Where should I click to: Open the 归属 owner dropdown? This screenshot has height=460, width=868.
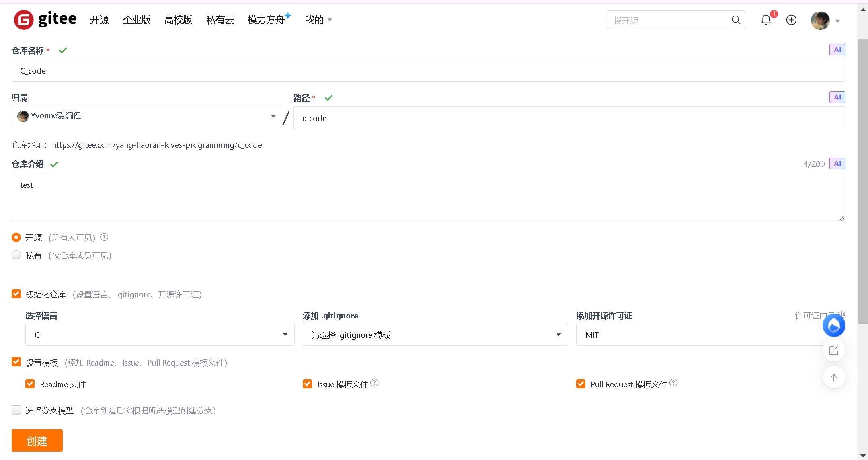146,116
